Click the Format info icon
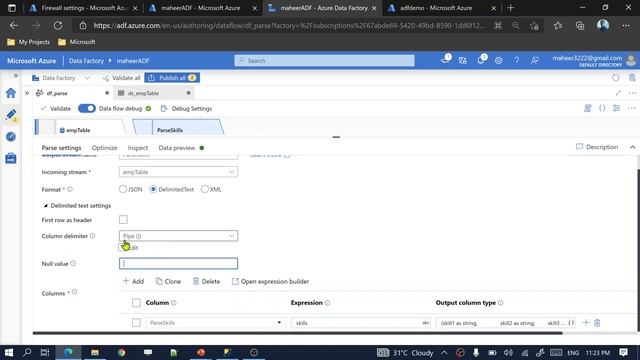Screen dimensions: 640x360 70,189
